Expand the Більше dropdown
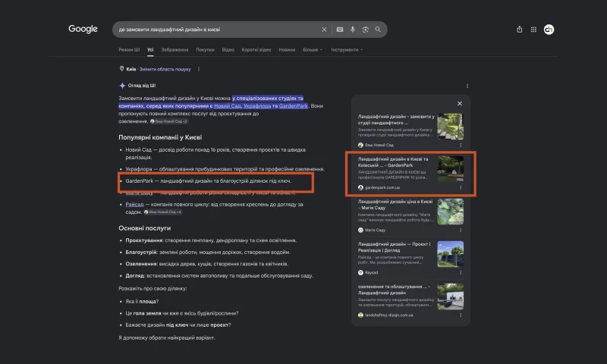The width and height of the screenshot is (607, 364). click(x=313, y=49)
